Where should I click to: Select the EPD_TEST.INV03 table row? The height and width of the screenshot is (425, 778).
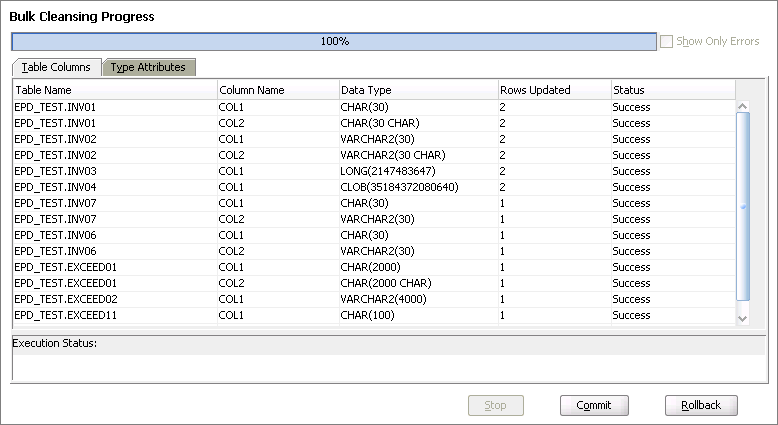click(x=114, y=171)
